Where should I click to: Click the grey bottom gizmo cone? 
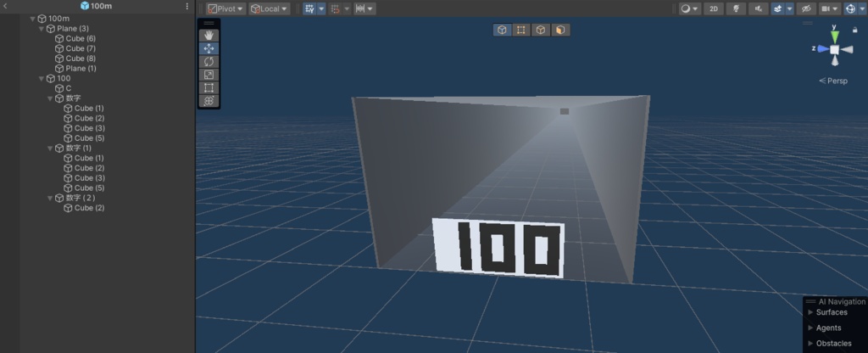click(835, 61)
